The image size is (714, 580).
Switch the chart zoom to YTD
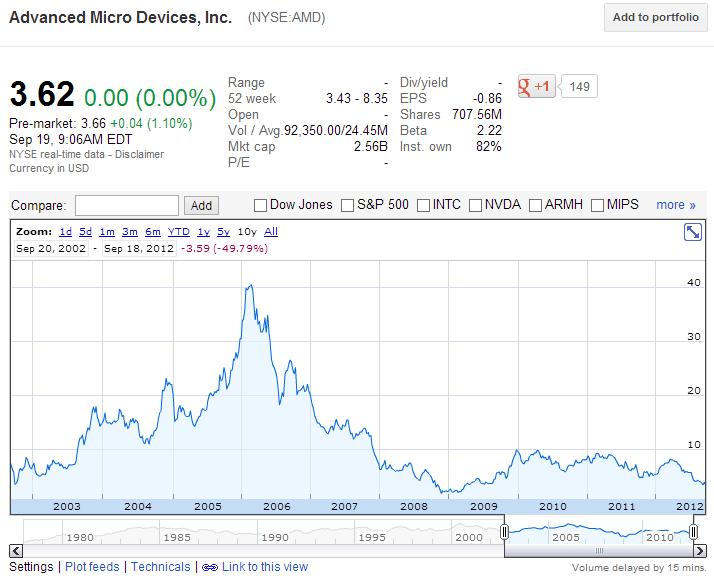pyautogui.click(x=178, y=231)
